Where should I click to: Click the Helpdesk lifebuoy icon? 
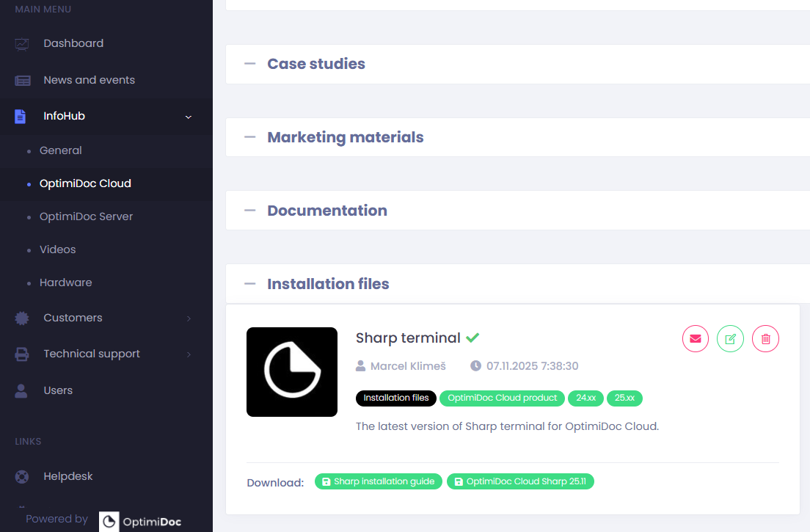[23, 477]
